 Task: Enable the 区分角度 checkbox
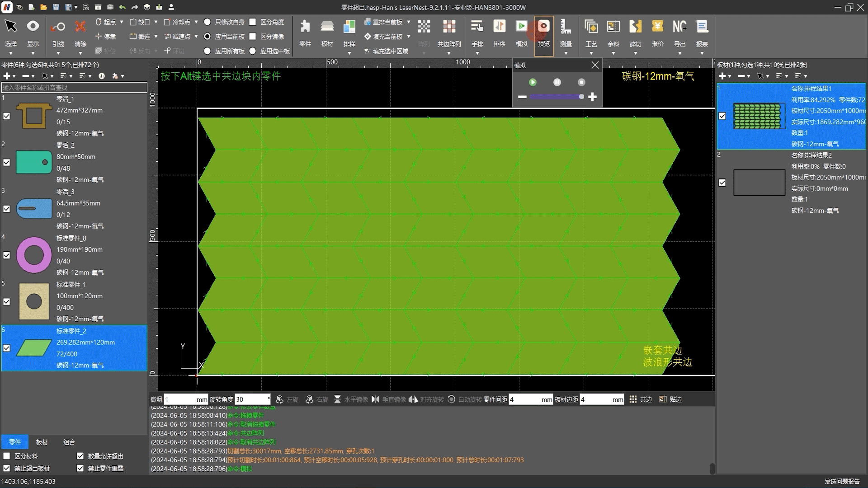253,22
